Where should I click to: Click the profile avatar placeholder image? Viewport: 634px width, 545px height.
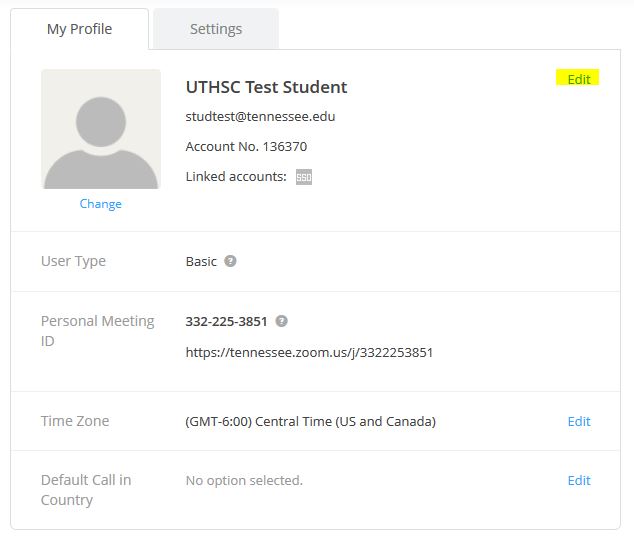pyautogui.click(x=101, y=129)
